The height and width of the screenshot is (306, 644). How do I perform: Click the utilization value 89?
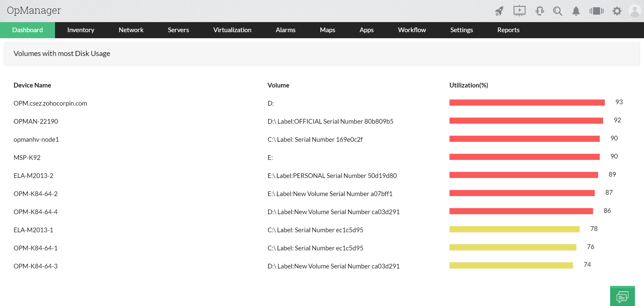coord(612,175)
